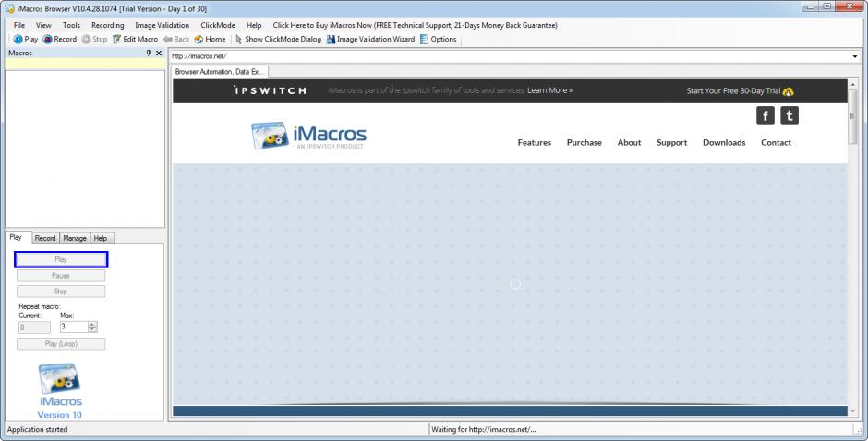868x441 pixels.
Task: Click web page scrollbar thumb
Action: pyautogui.click(x=852, y=117)
